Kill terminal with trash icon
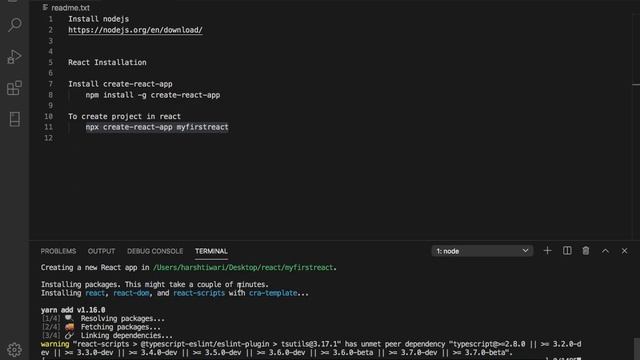This screenshot has height=360, width=640. pyautogui.click(x=586, y=251)
